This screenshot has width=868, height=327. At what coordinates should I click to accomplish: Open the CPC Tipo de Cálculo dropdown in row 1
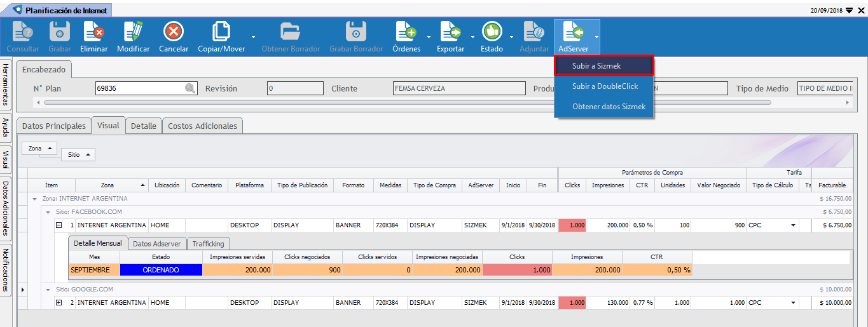[x=793, y=225]
